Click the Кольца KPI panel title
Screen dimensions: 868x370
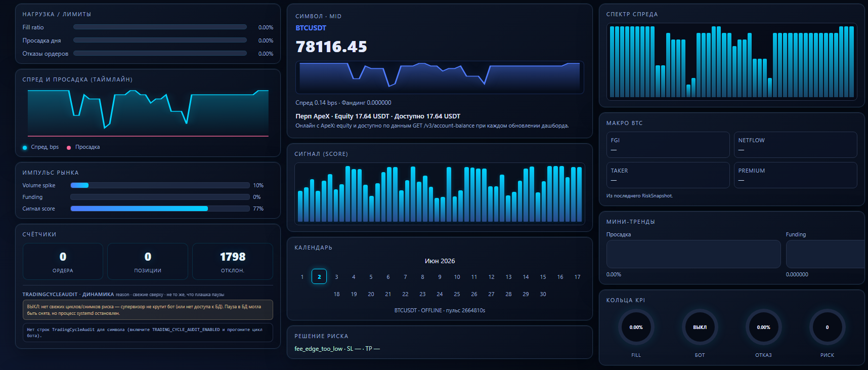click(626, 300)
